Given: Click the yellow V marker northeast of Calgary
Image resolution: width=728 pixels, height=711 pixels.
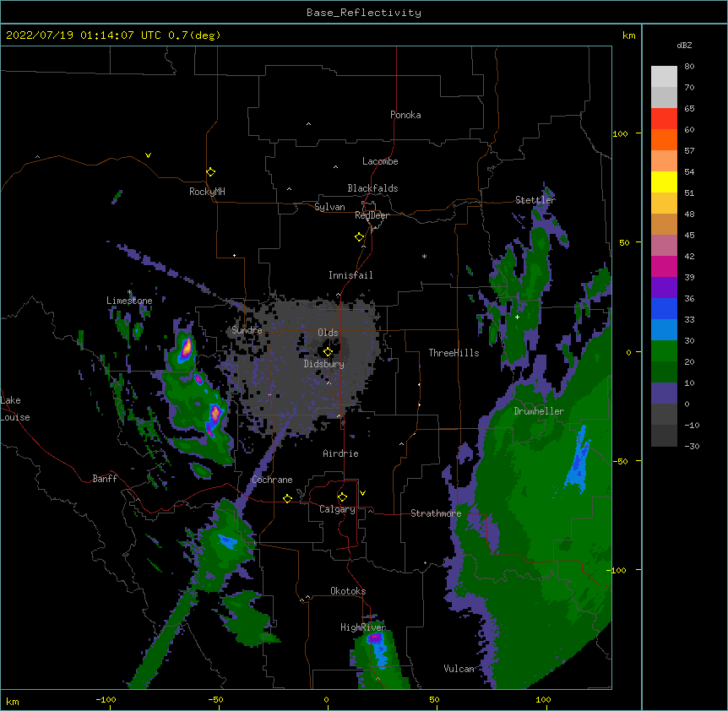Looking at the screenshot, I should [362, 493].
